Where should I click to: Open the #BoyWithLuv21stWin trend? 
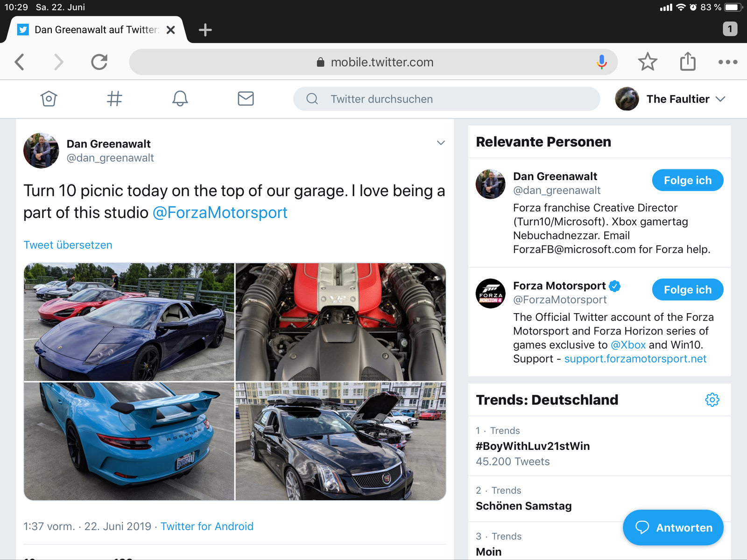(599, 446)
